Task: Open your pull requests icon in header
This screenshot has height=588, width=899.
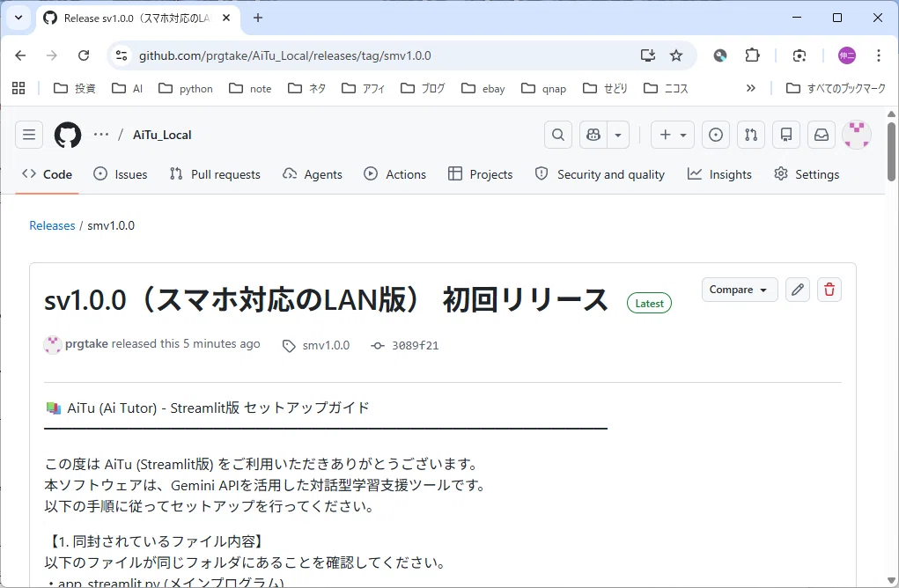Action: [x=751, y=135]
